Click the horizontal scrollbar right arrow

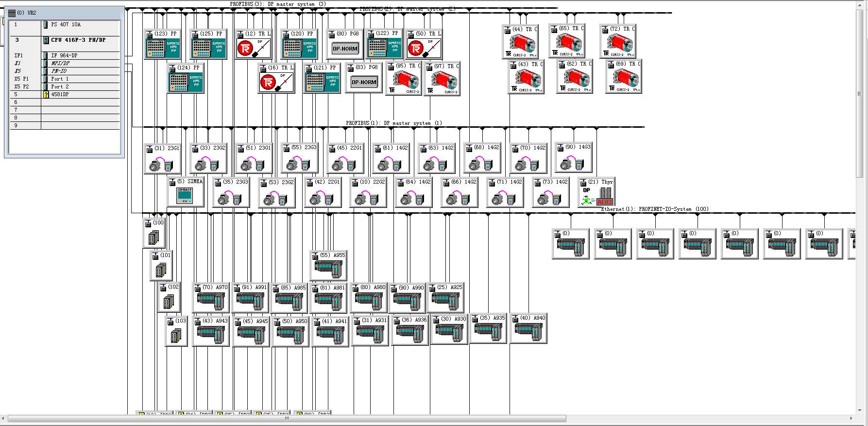pos(851,418)
